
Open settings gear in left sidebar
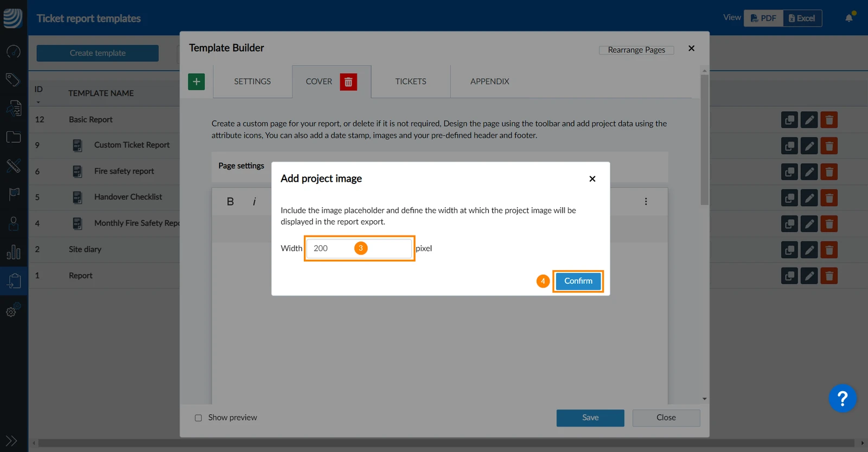pyautogui.click(x=13, y=310)
